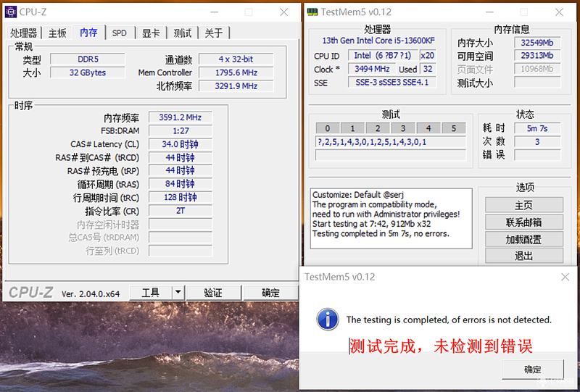Click the 32 GBytes size value
The height and width of the screenshot is (392, 580).
point(88,72)
